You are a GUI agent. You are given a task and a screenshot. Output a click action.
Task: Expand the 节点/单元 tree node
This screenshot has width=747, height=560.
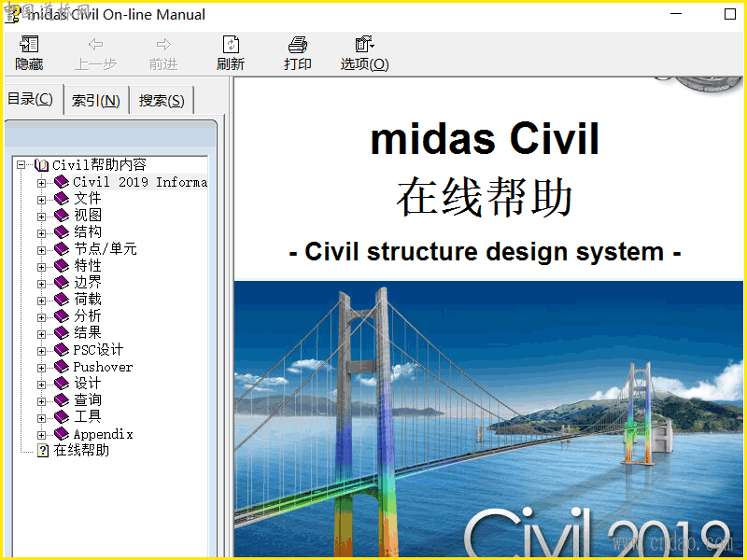(x=41, y=250)
